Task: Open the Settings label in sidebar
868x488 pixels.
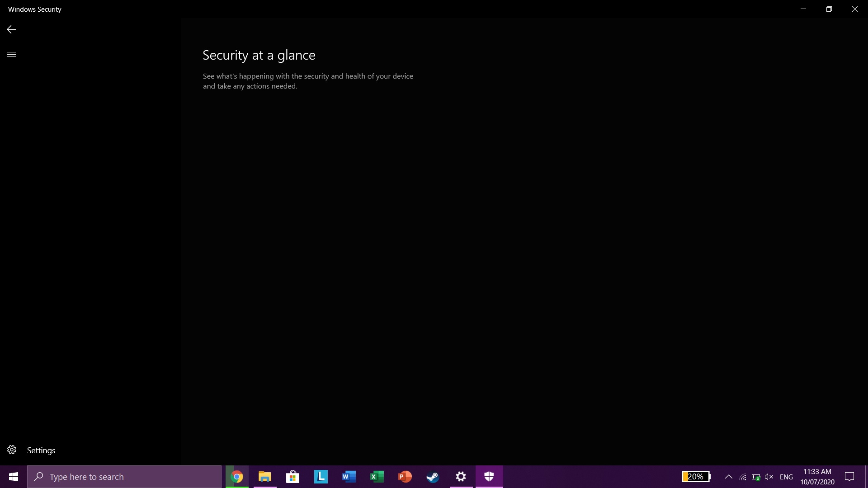Action: 41,450
